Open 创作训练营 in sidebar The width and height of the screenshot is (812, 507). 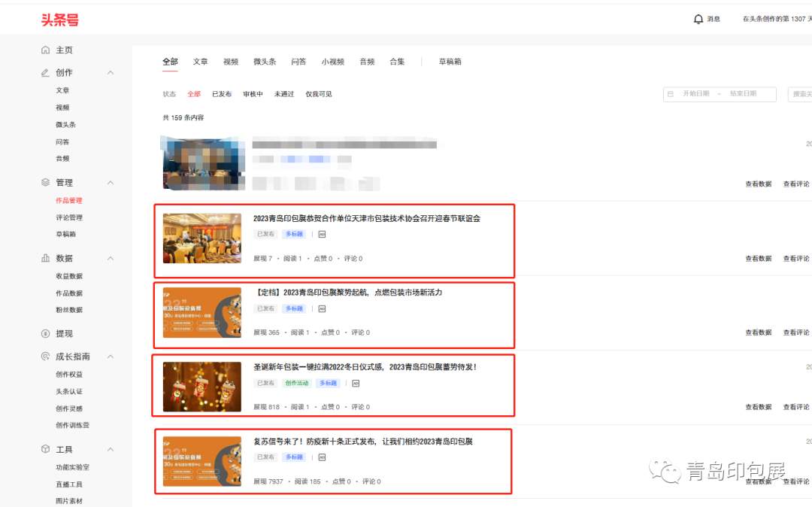pos(72,425)
